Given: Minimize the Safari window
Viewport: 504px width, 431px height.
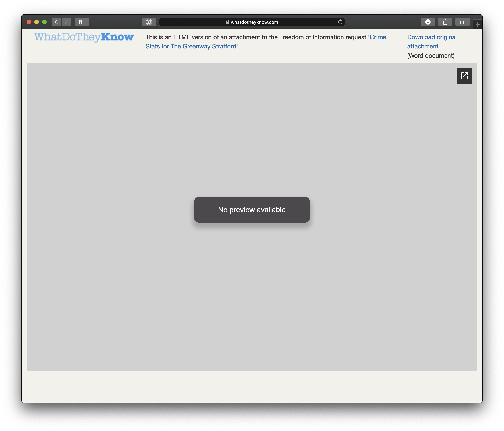Looking at the screenshot, I should 37,22.
